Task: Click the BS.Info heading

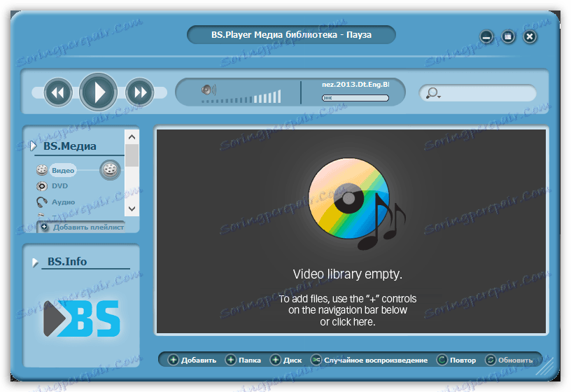Action: 67,262
